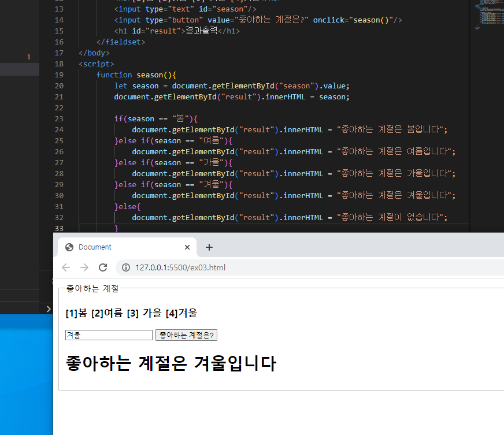This screenshot has height=435, width=504.
Task: Click the h1 id="result" line 15
Action: pos(177,31)
